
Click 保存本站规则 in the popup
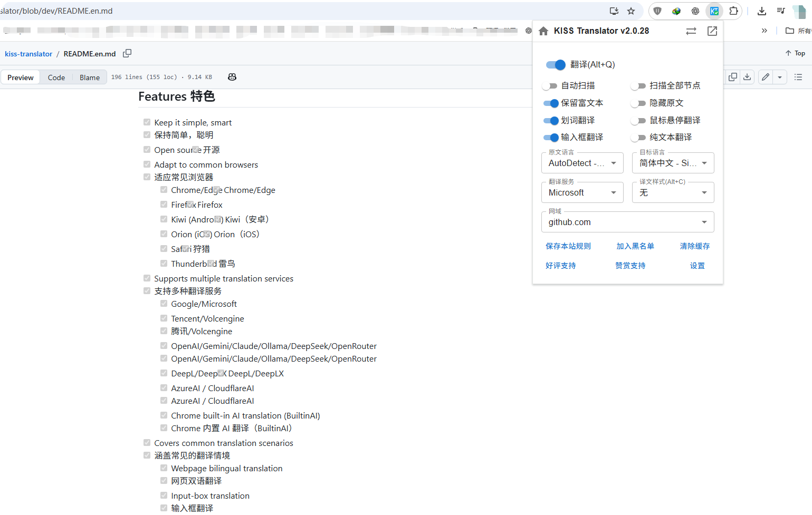click(568, 246)
